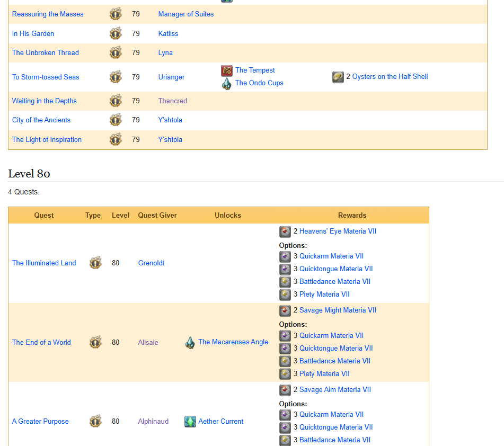The image size is (504, 446).
Task: Open Aether Current link
Action: pos(221,421)
